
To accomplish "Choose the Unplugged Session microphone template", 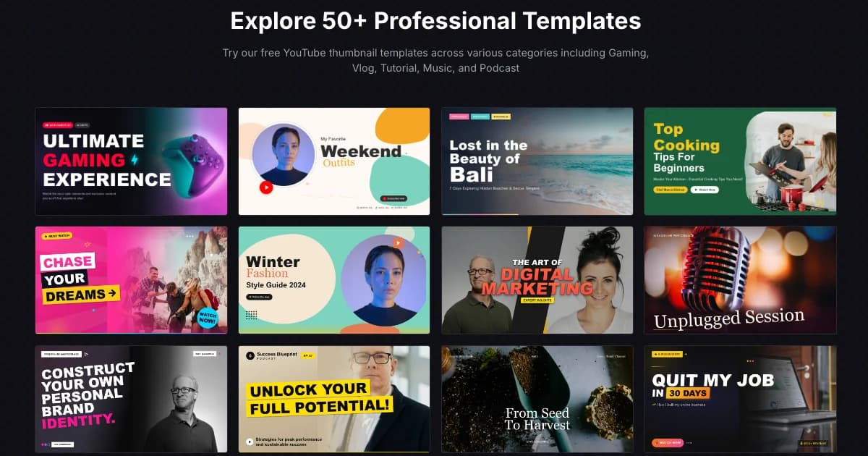I will (741, 280).
